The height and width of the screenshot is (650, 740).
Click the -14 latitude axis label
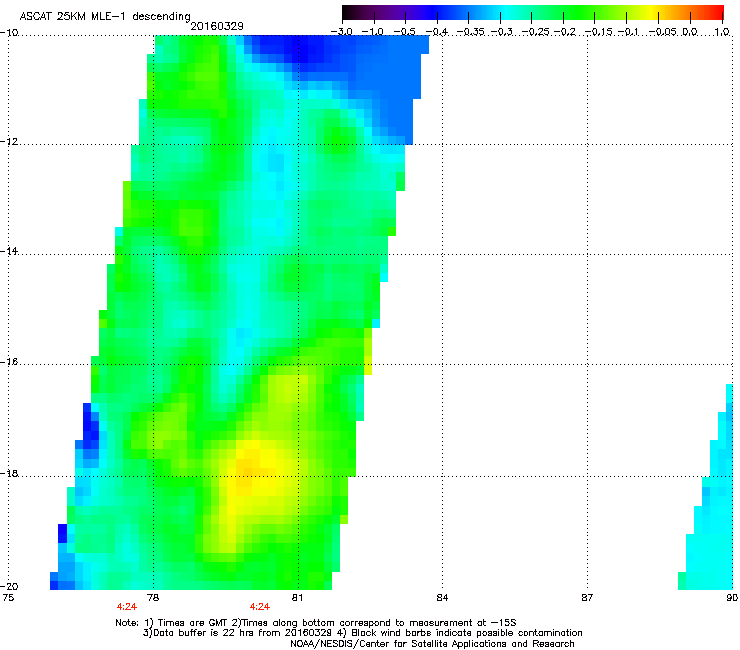point(9,251)
